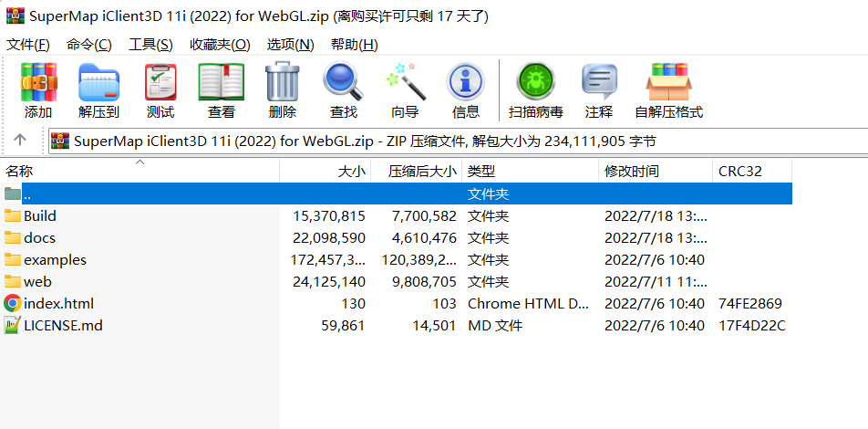Open the 命令(C) menu

point(89,45)
